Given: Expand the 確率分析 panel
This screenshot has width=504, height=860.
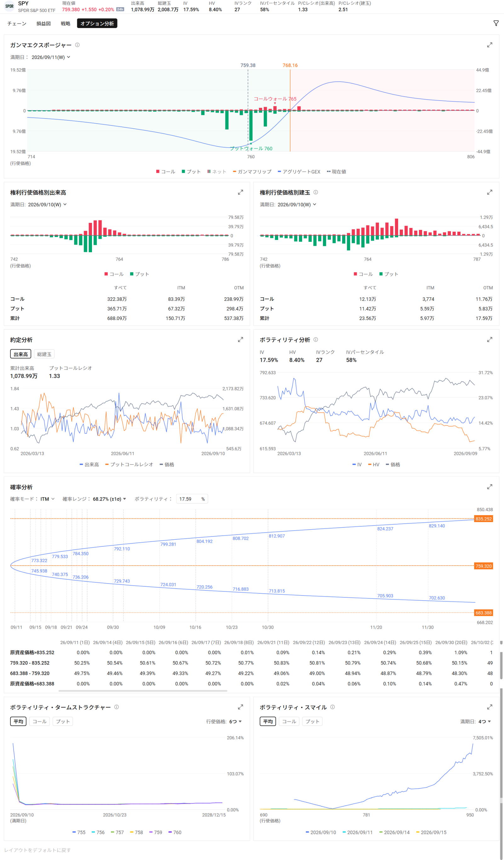Looking at the screenshot, I should coord(489,487).
